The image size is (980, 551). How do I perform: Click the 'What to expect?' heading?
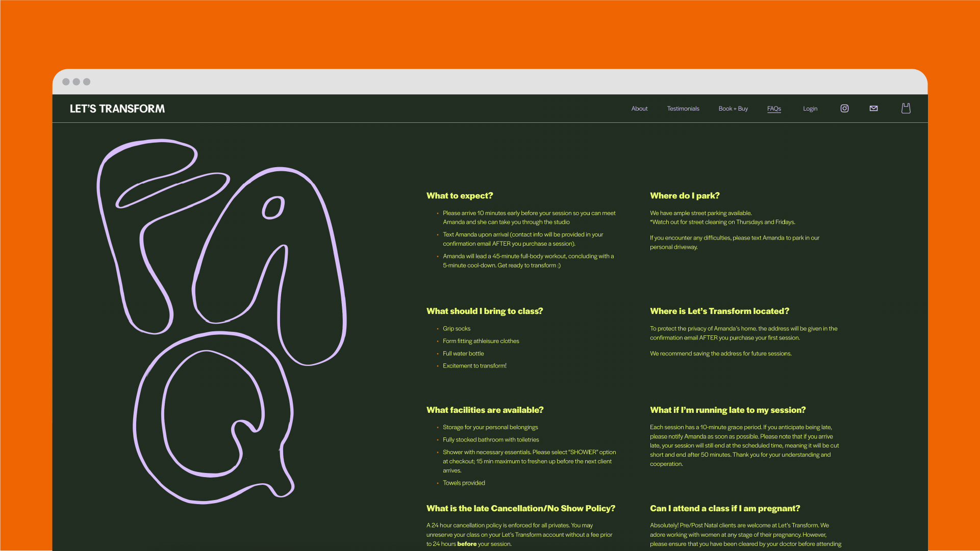click(459, 196)
